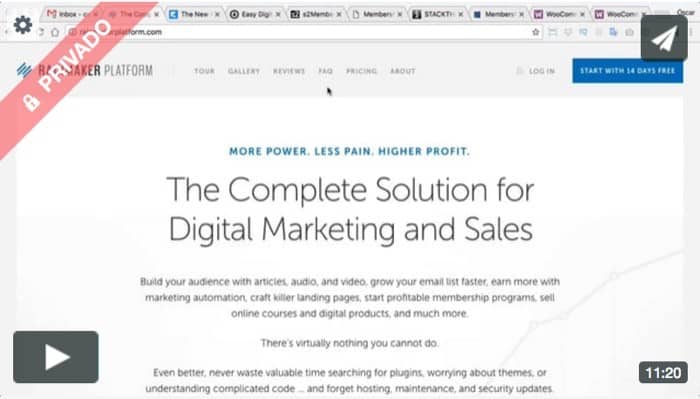The width and height of the screenshot is (700, 399).
Task: Click "The Complete Solution for" headline line
Action: [x=350, y=190]
